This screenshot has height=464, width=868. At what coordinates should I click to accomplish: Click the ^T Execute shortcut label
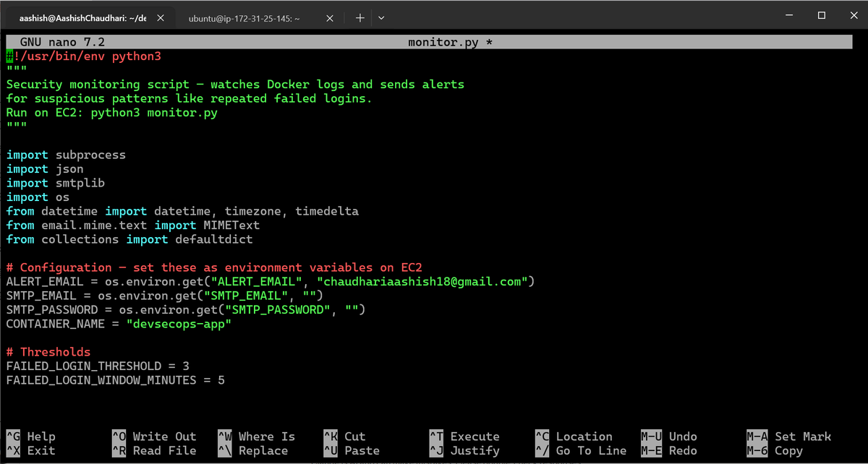(x=464, y=437)
